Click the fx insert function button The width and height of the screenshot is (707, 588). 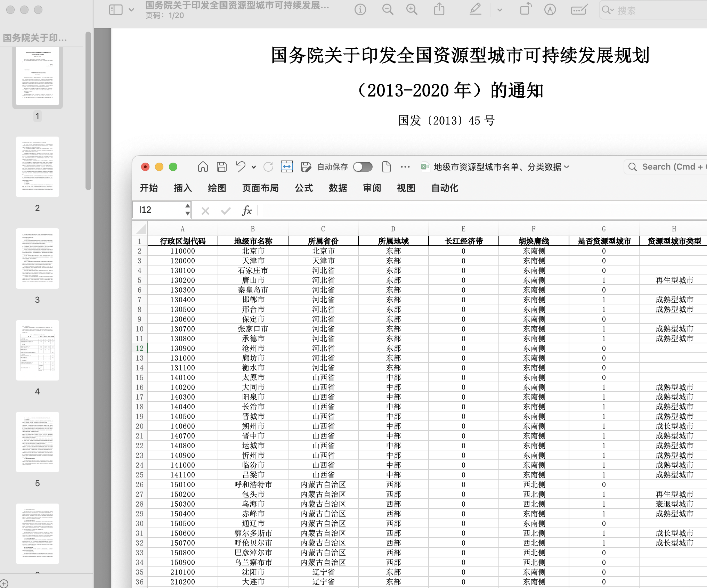pos(246,210)
